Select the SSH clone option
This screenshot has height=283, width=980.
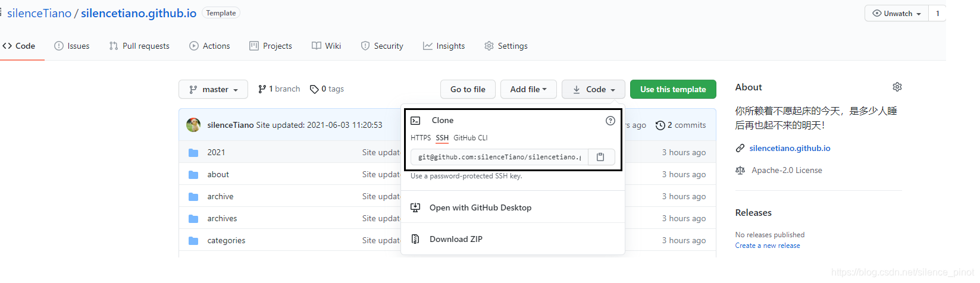[442, 138]
